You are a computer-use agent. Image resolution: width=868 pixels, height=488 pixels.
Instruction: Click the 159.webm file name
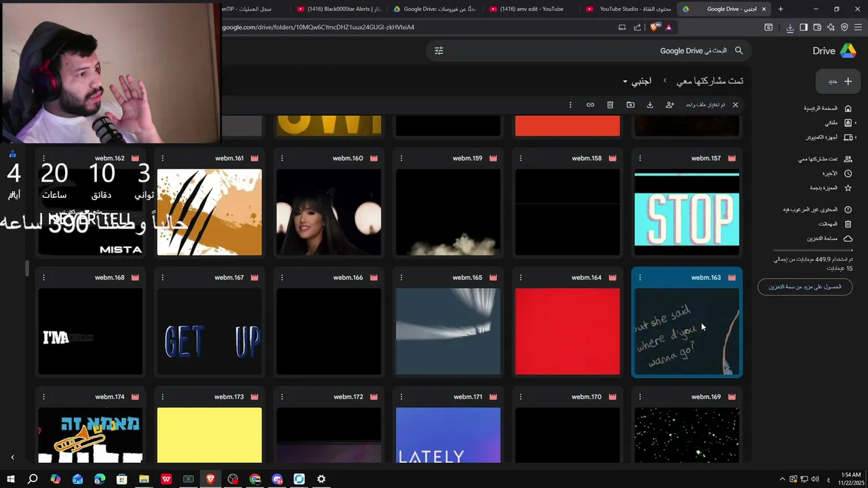[x=467, y=159]
